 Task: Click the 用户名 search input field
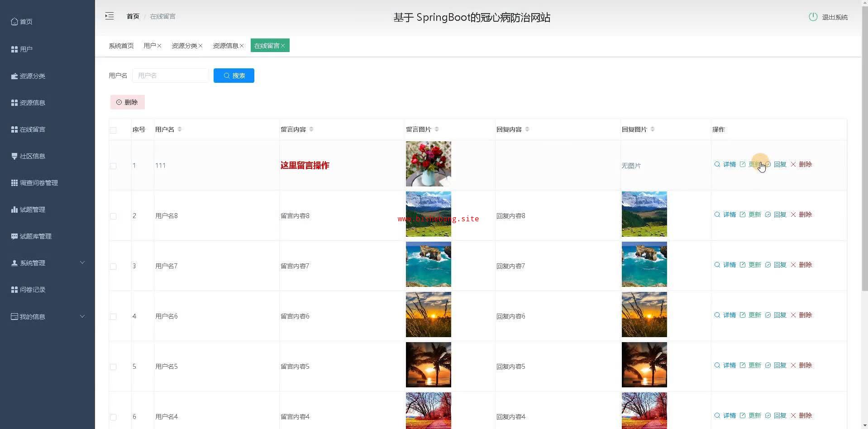click(170, 76)
